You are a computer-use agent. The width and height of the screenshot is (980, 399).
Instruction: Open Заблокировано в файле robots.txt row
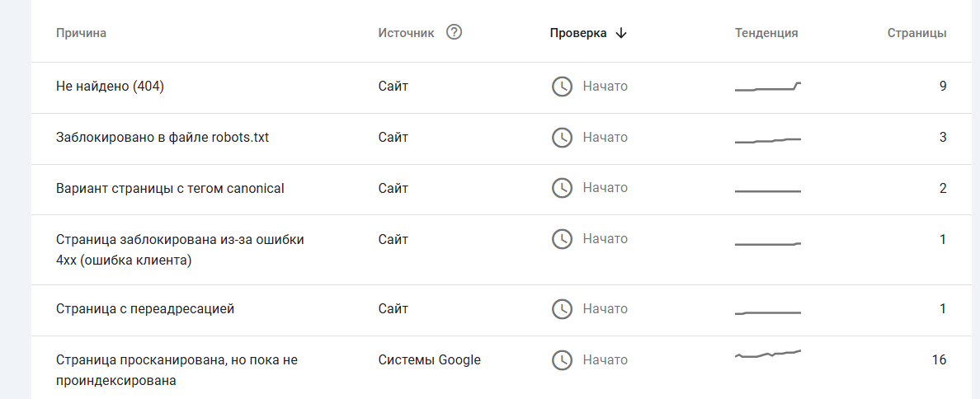tap(162, 138)
